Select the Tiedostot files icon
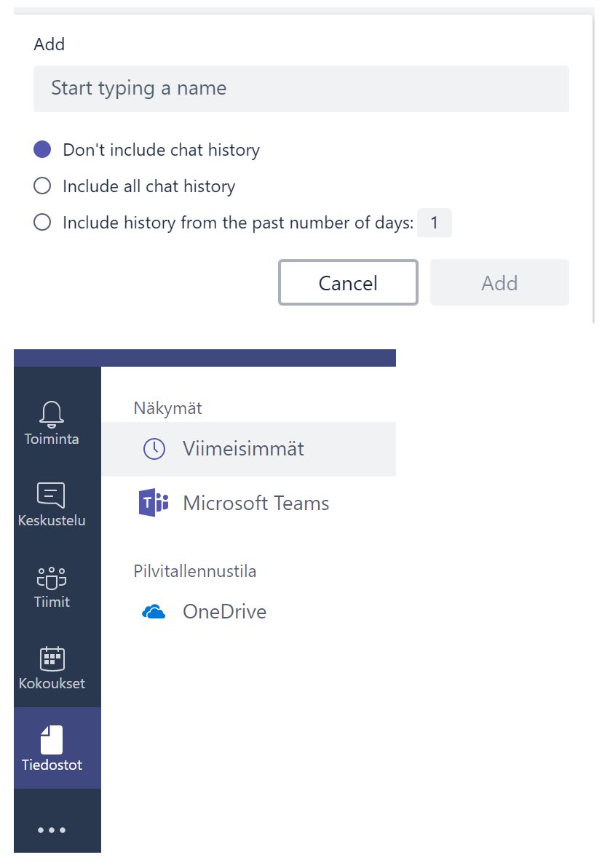 pos(51,740)
